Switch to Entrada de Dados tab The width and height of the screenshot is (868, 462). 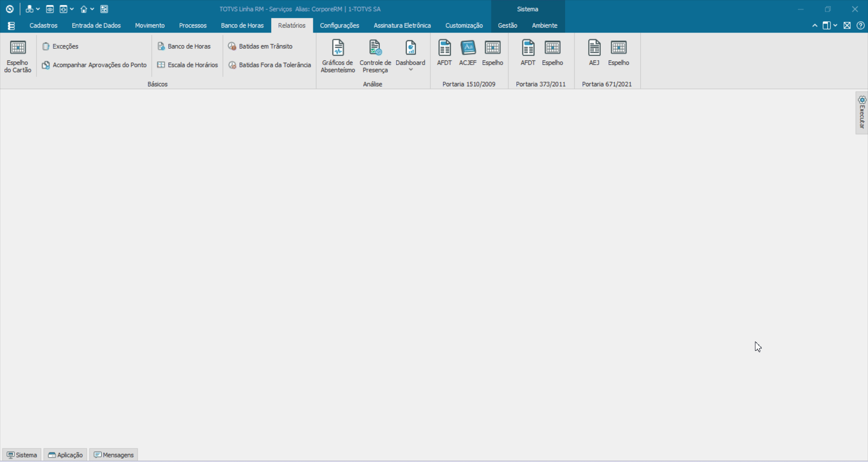pyautogui.click(x=96, y=26)
